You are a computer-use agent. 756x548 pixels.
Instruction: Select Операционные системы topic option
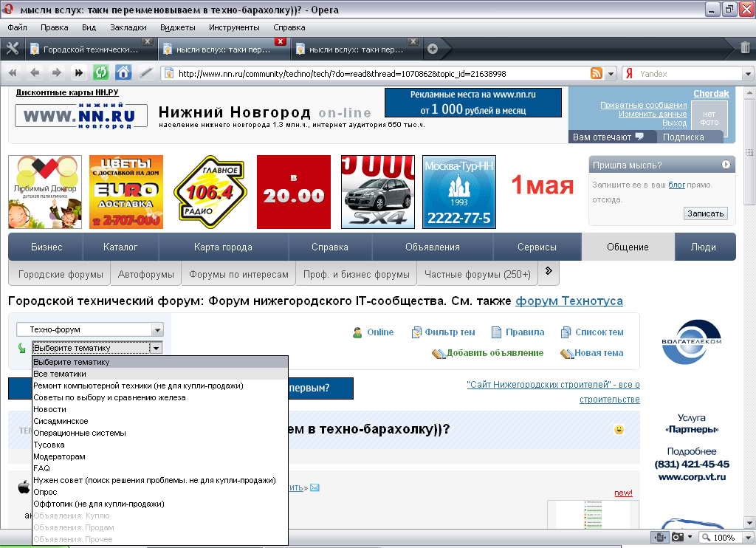[160, 434]
